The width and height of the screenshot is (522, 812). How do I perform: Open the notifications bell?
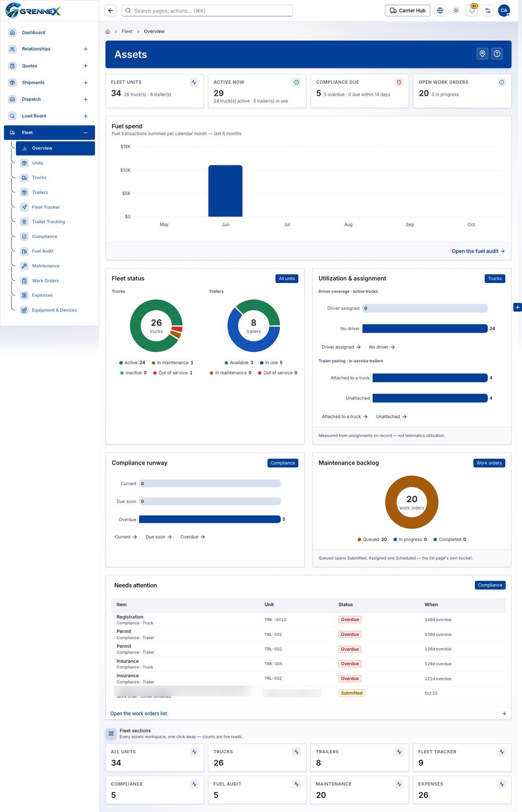pos(472,11)
